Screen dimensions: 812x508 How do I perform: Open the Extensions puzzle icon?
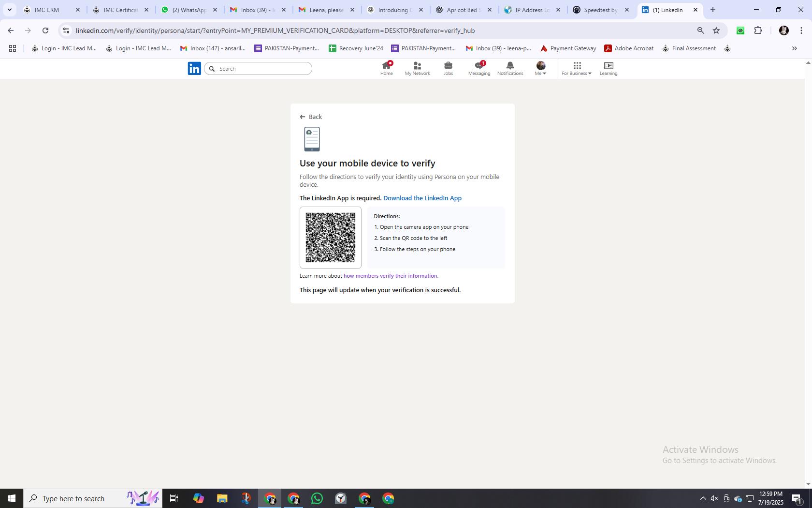(x=758, y=30)
